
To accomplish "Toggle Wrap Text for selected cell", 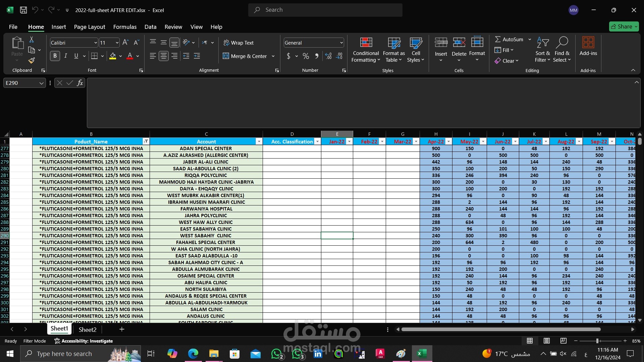I will coord(238,43).
